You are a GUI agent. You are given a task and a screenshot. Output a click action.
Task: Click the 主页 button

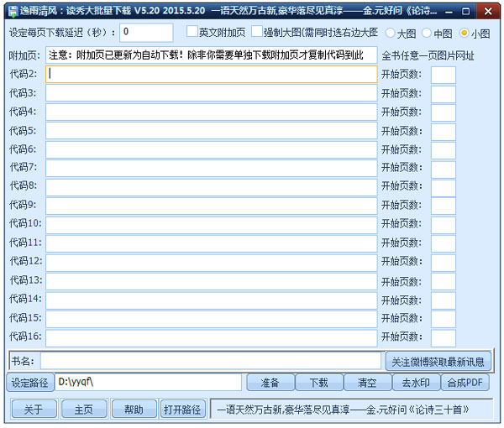click(84, 409)
